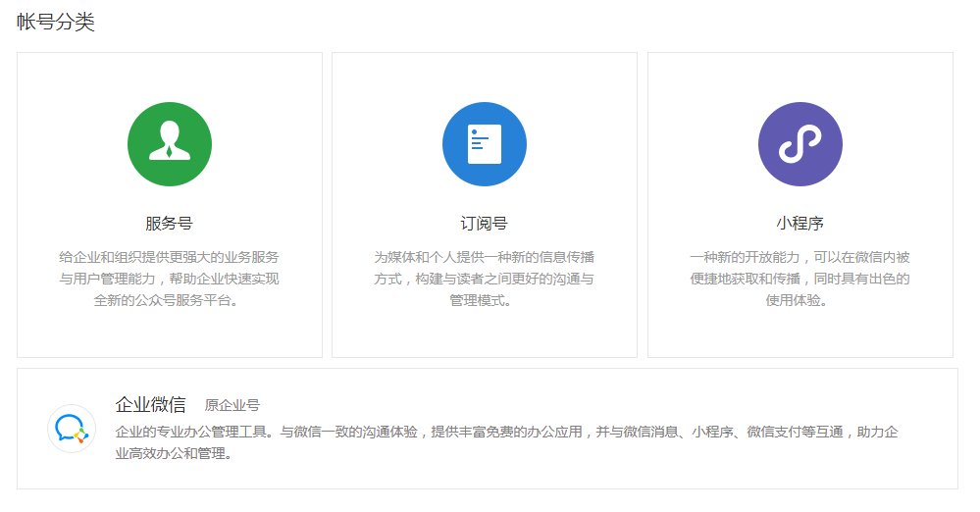Viewport: 980px width, 512px height.
Task: Click the blue 订阅号 document icon
Action: pos(485,144)
